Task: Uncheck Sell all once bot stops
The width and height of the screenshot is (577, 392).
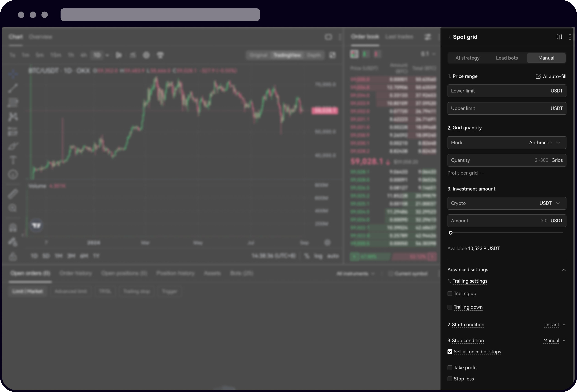Action: pos(450,352)
